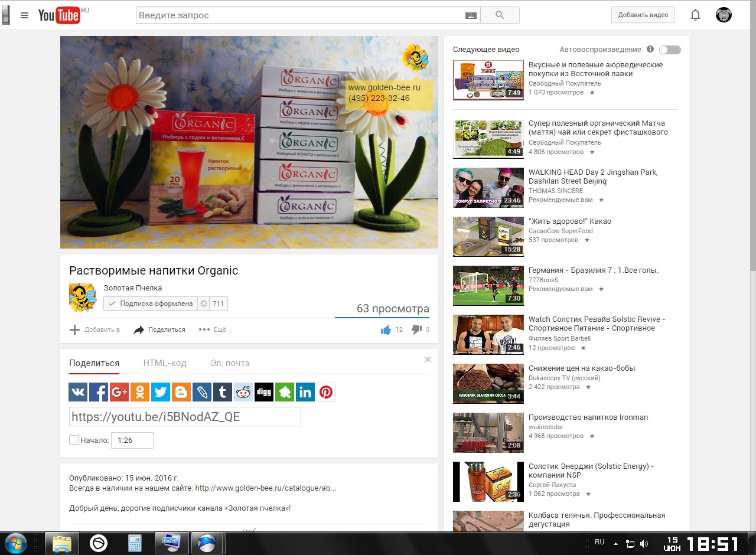The width and height of the screenshot is (756, 555).
Task: Open Добавить в dropdown
Action: tap(94, 329)
